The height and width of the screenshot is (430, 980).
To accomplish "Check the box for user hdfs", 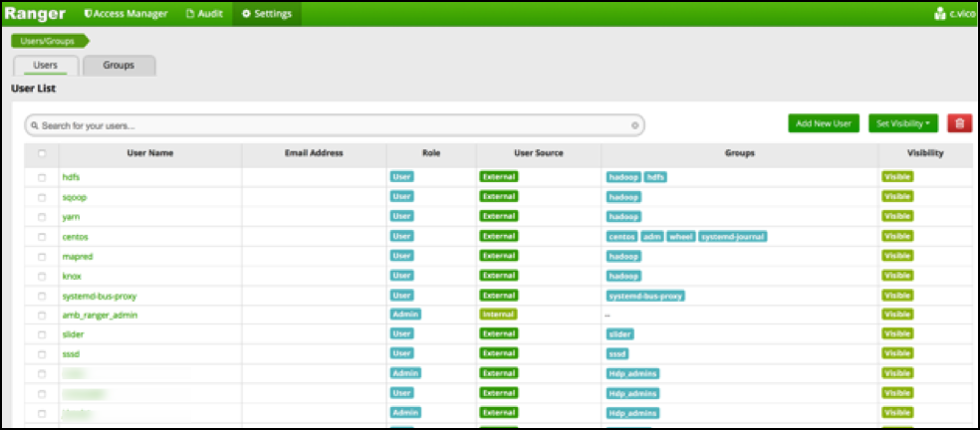I will pyautogui.click(x=42, y=177).
